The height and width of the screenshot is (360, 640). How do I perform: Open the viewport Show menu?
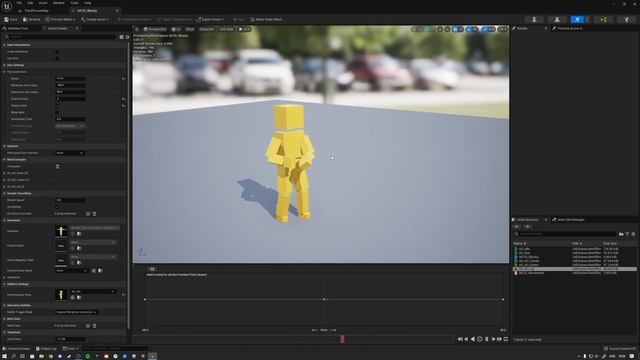[x=190, y=29]
